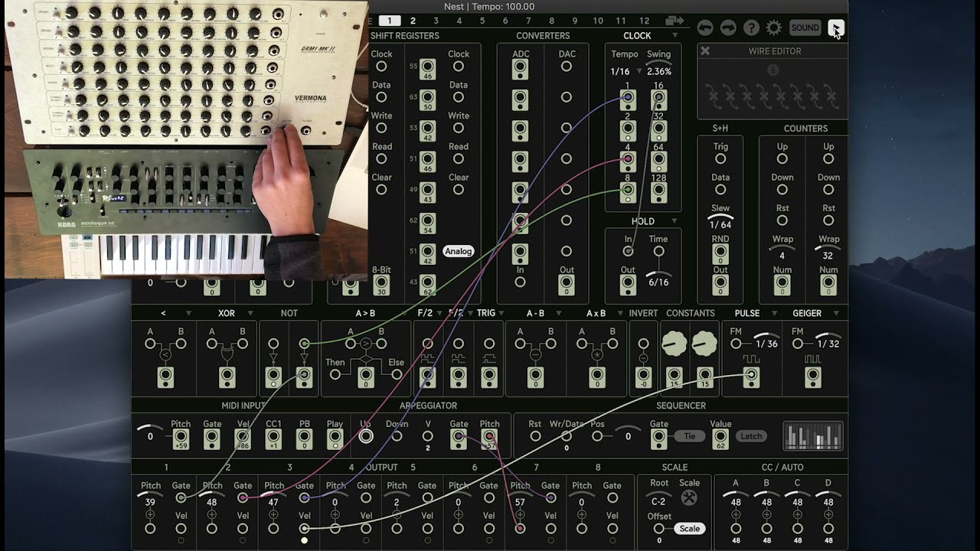Click the Geiger module output jack
Screen dimensions: 980x551
coord(813,377)
